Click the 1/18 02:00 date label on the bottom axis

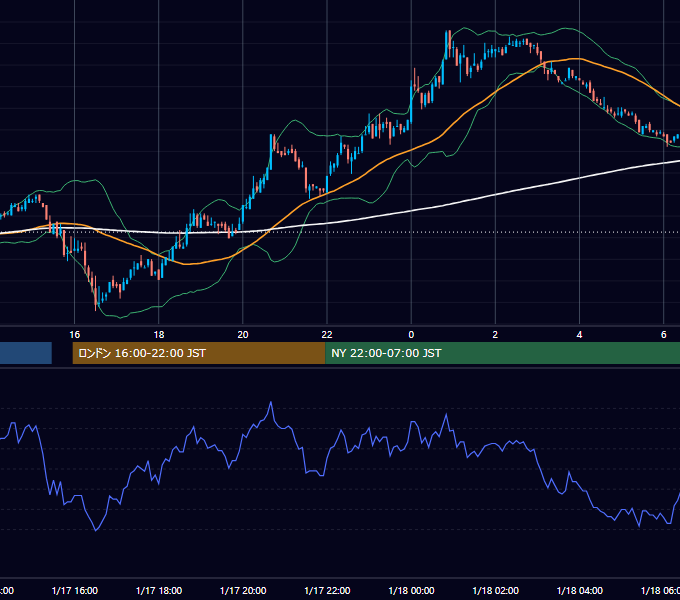(495, 590)
